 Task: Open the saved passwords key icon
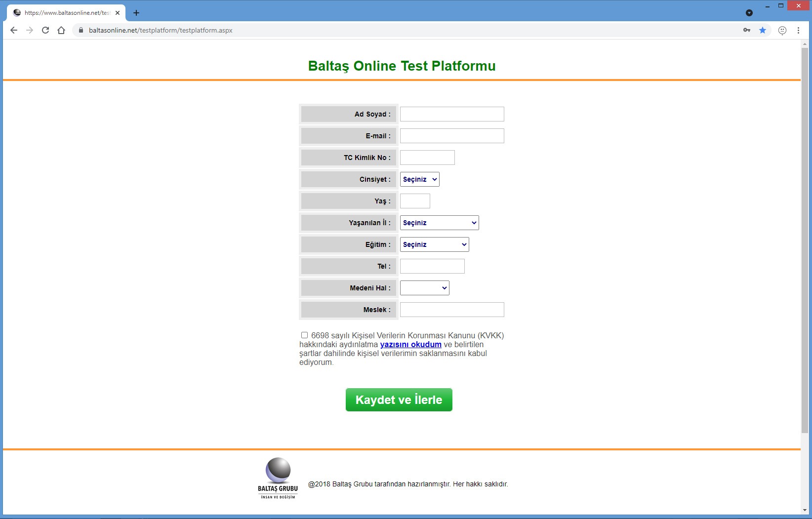pyautogui.click(x=747, y=30)
